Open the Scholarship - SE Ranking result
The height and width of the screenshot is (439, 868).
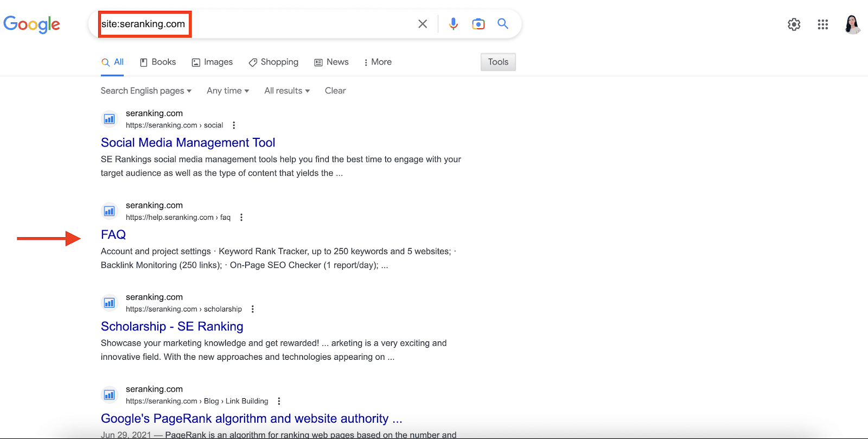(172, 327)
